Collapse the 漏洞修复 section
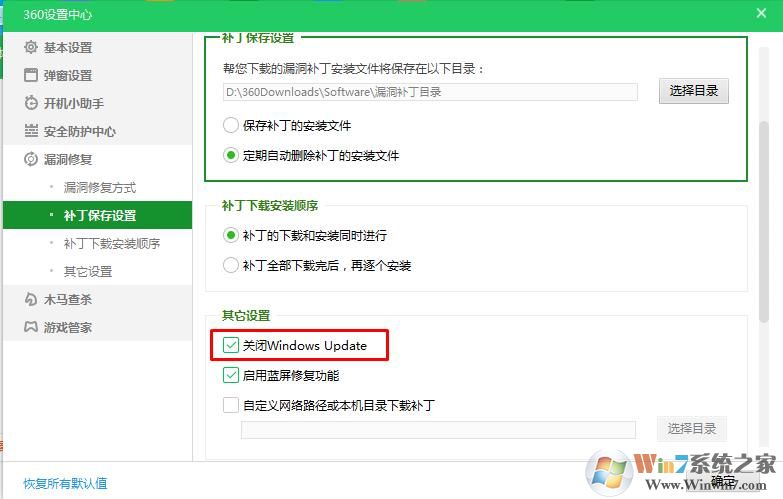Image resolution: width=783 pixels, height=499 pixels. tap(97, 159)
